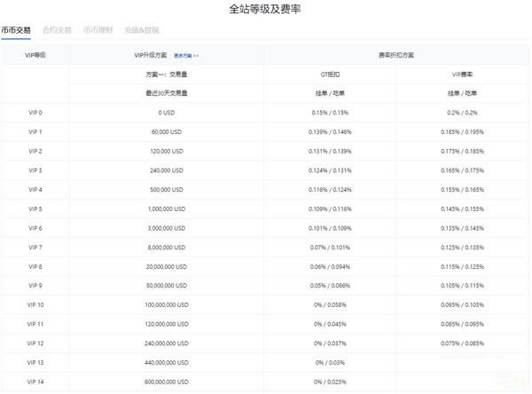Go to the 充值&提现 tab

point(142,30)
